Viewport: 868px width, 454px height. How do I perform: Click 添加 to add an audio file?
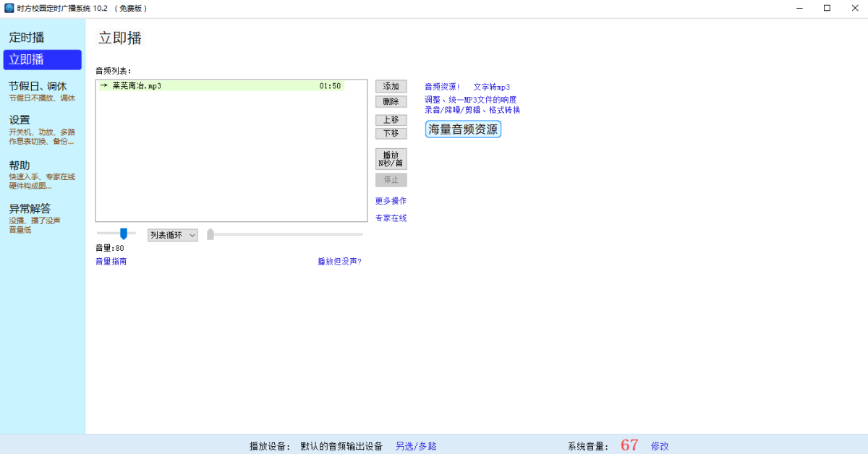(x=391, y=85)
